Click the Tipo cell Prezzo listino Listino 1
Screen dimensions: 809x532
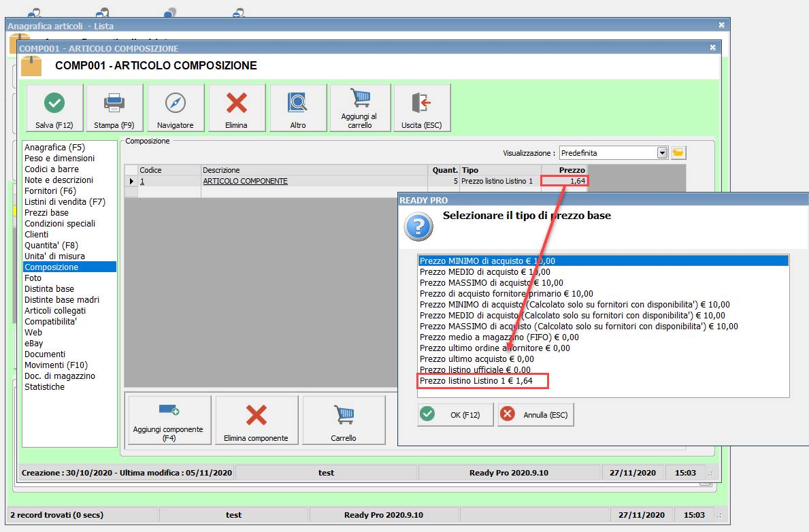[500, 181]
